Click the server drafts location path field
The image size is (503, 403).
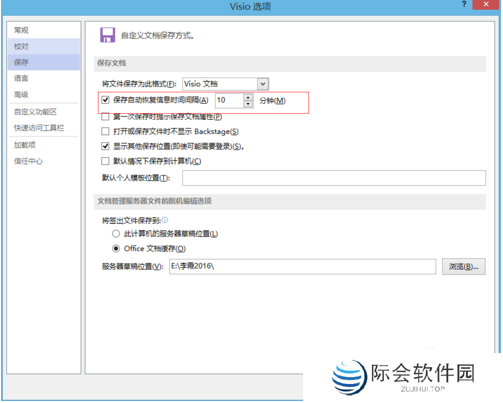tap(302, 266)
